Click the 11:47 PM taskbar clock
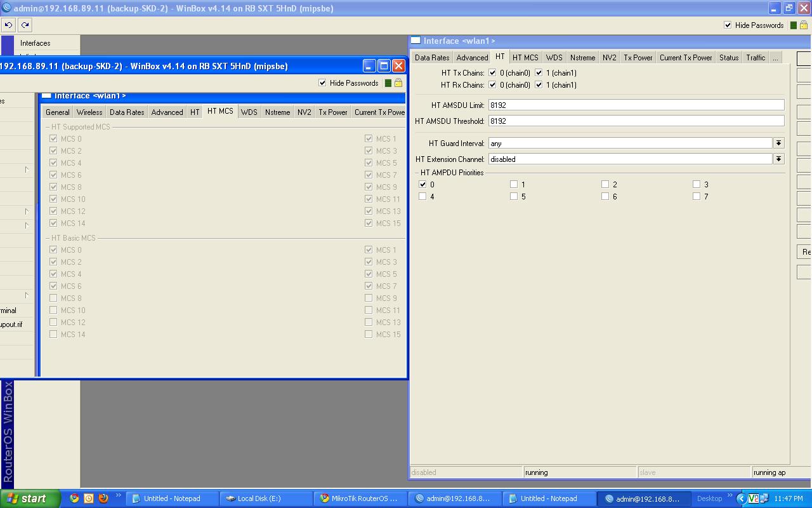Viewport: 812px width, 508px height. coord(789,498)
